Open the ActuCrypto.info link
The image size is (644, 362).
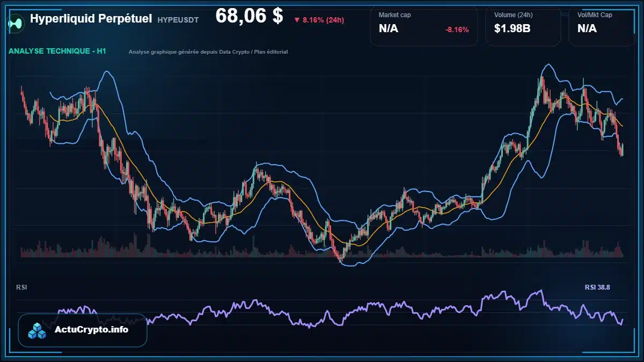(91, 330)
